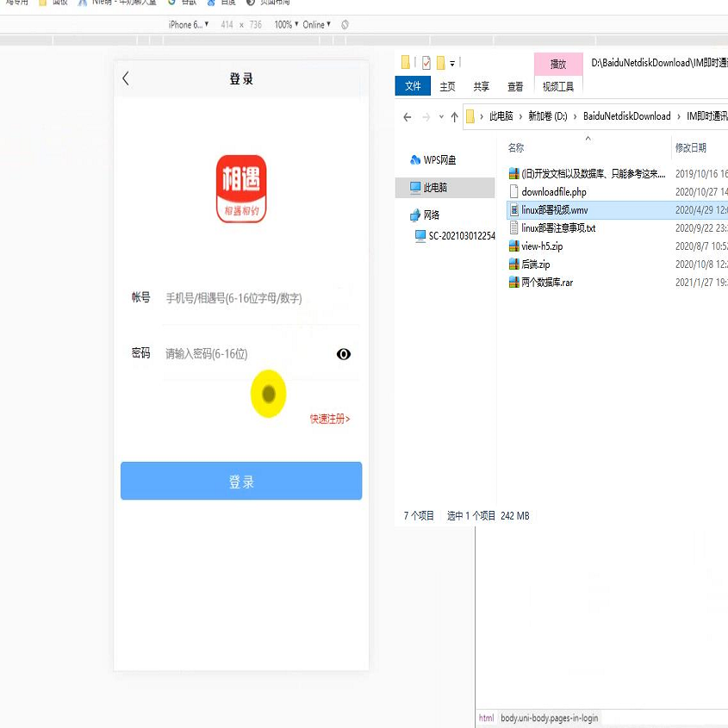This screenshot has height=728, width=728.
Task: Open the Online throttling dropdown
Action: point(316,25)
